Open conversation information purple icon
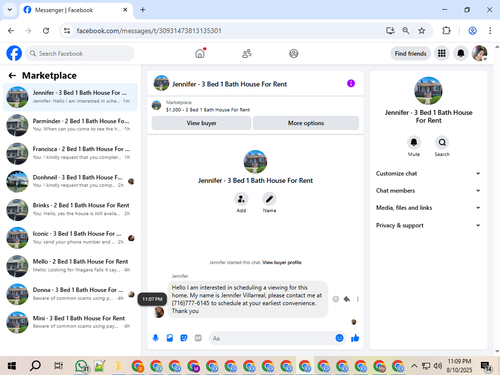The height and width of the screenshot is (375, 500). coord(351,83)
